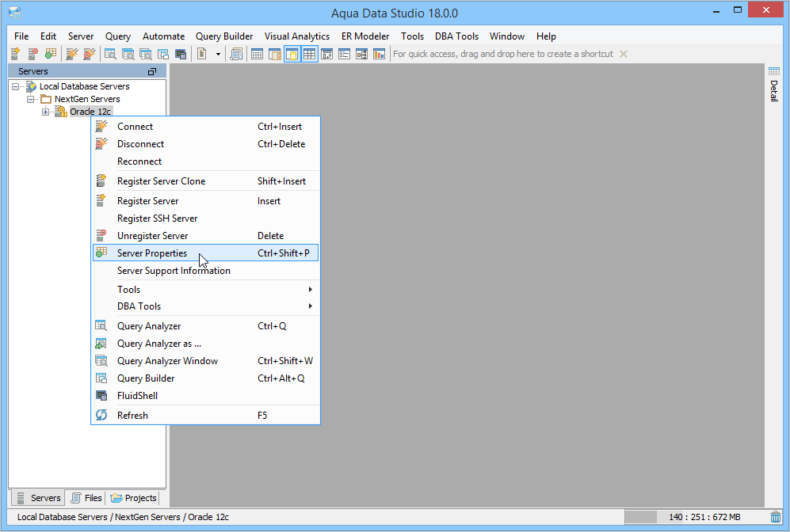Switch to the Servers bottom tab
The height and width of the screenshot is (532, 790).
[x=38, y=498]
